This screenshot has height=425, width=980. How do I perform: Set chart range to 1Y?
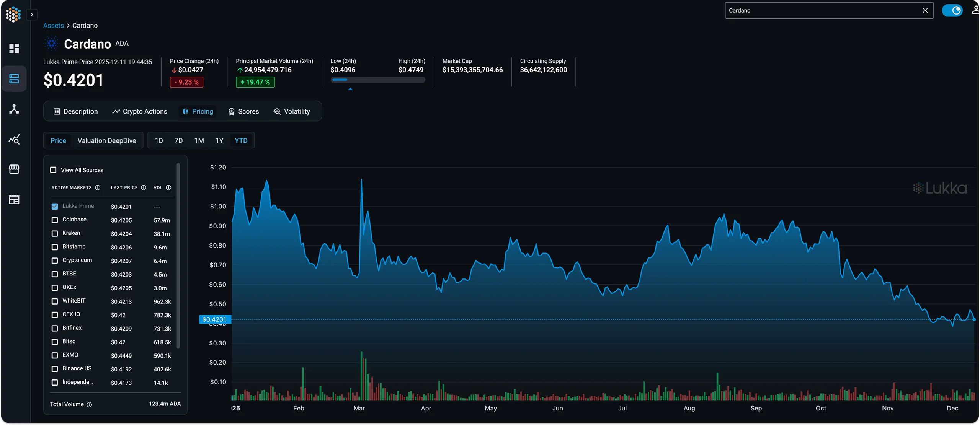point(219,140)
